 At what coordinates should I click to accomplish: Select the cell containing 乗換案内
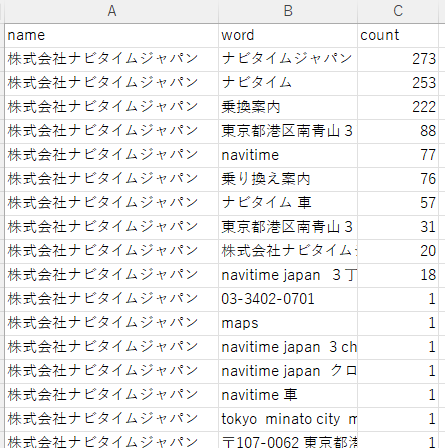[288, 107]
